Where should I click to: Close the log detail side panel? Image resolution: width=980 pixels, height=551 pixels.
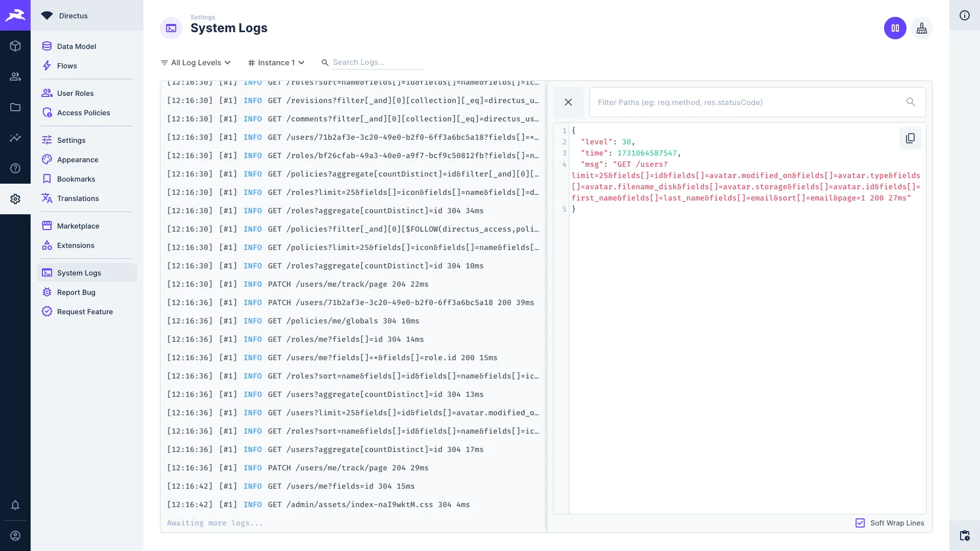coord(568,102)
